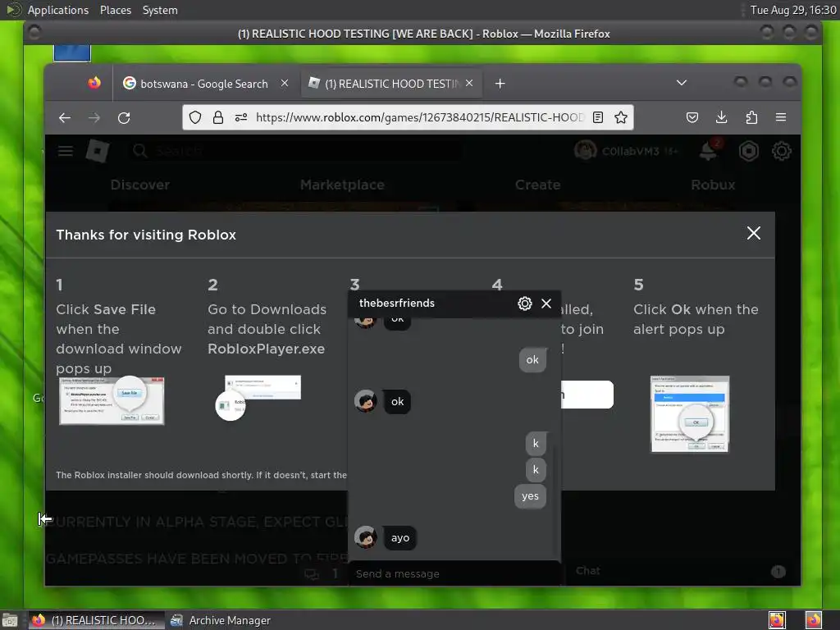Open Roblox settings gear in header
Viewport: 840px width, 630px height.
pos(782,151)
